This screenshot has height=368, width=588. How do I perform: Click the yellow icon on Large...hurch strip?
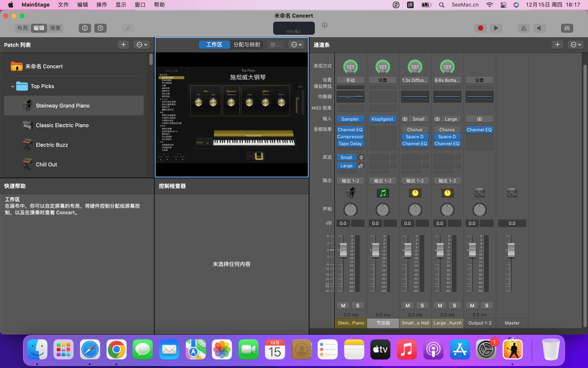447,193
